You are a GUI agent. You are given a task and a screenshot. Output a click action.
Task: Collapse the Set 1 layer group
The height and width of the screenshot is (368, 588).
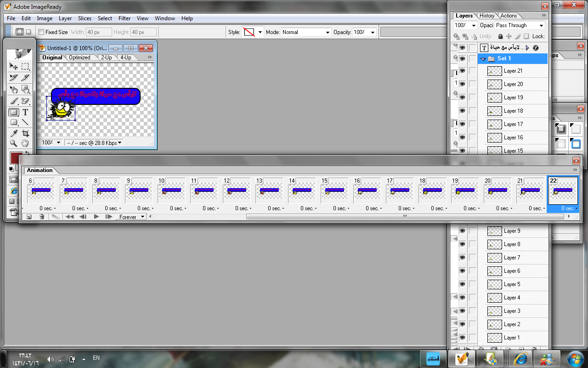(x=483, y=59)
